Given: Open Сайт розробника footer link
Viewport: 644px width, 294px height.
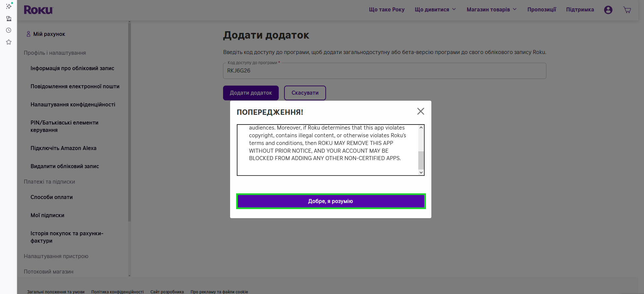Looking at the screenshot, I should 167,292.
